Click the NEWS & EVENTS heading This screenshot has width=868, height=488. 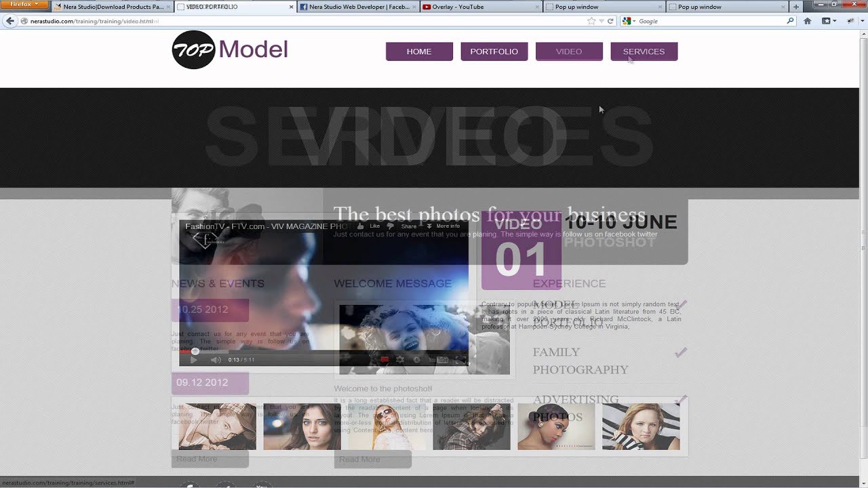(x=218, y=283)
